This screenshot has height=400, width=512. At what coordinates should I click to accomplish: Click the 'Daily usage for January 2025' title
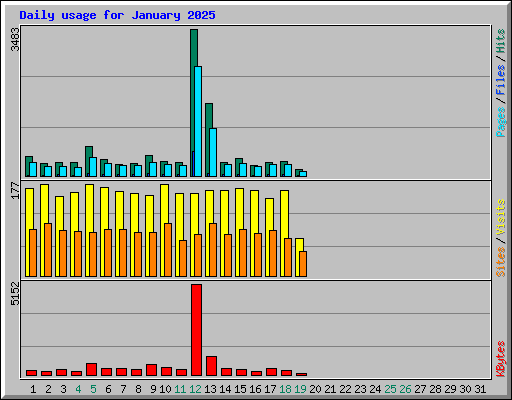click(x=117, y=15)
